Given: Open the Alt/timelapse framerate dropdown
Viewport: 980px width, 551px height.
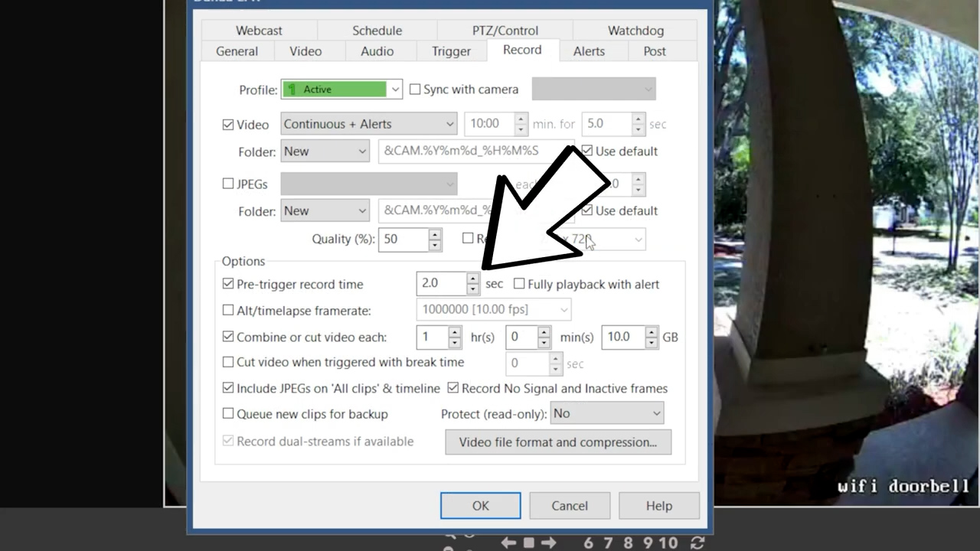Looking at the screenshot, I should (494, 310).
